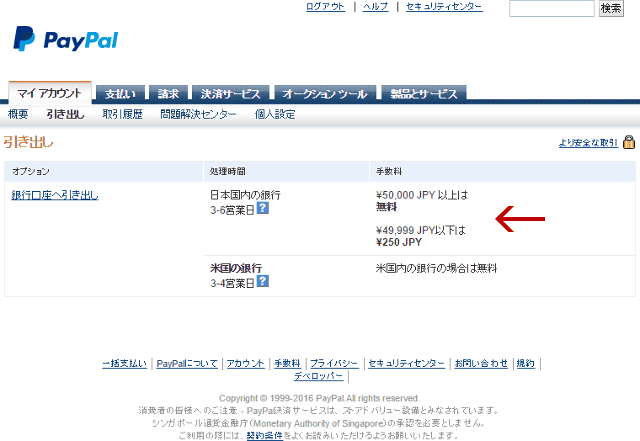The width and height of the screenshot is (640, 441).
Task: Click the ¥250 JPY fee text
Action: point(399,242)
